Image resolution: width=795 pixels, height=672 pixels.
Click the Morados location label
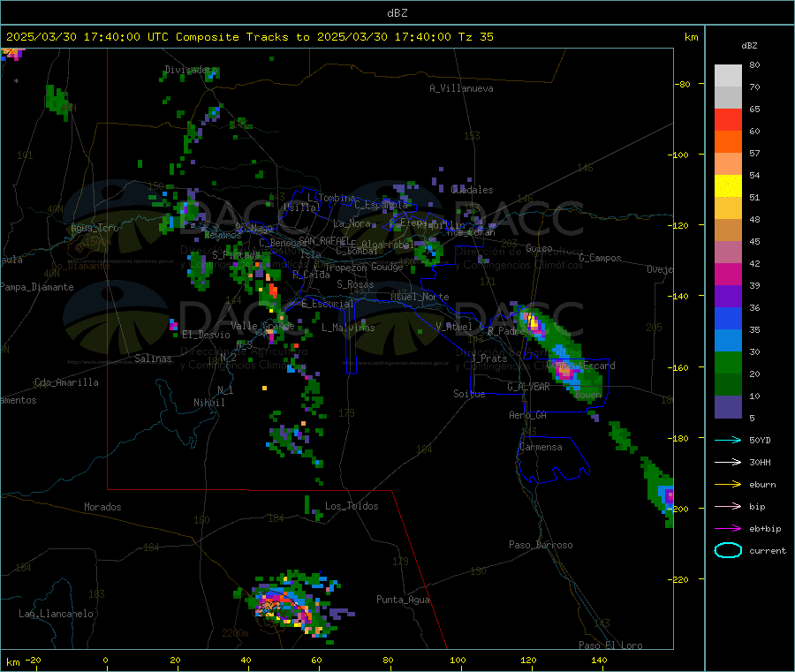[102, 507]
